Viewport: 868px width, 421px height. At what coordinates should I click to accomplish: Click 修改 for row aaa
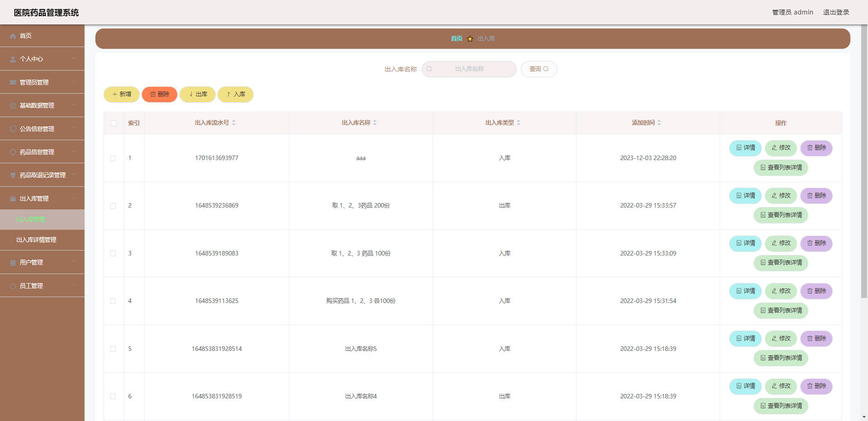[781, 148]
